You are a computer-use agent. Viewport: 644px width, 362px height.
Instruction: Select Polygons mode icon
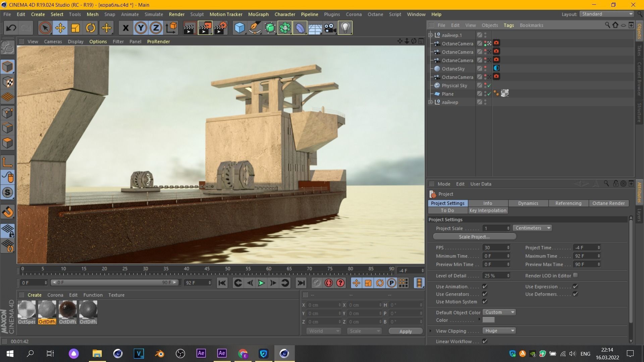8,143
